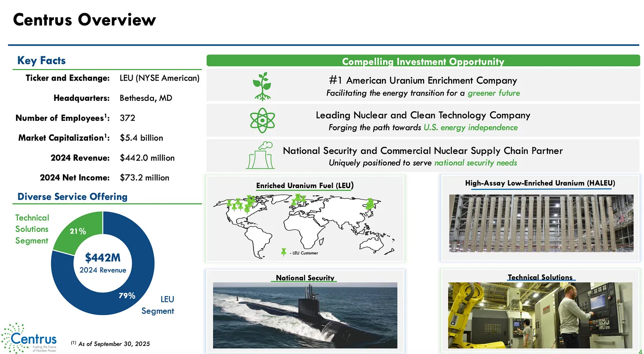Click the 2024 Revenue label in Key Facts
Screen dimensions: 644x354
point(80,158)
